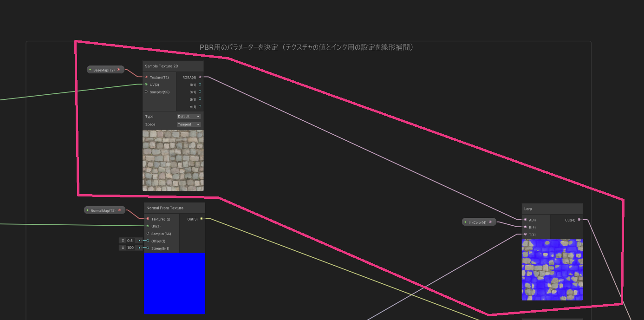The height and width of the screenshot is (320, 644).
Task: Click the BaseMap(T2) property output port
Action: pyautogui.click(x=118, y=70)
